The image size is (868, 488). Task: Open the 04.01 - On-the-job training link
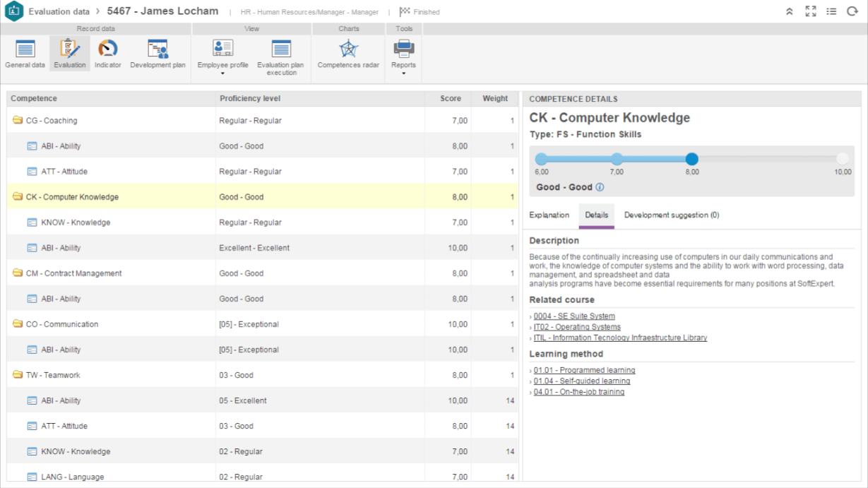pyautogui.click(x=579, y=391)
